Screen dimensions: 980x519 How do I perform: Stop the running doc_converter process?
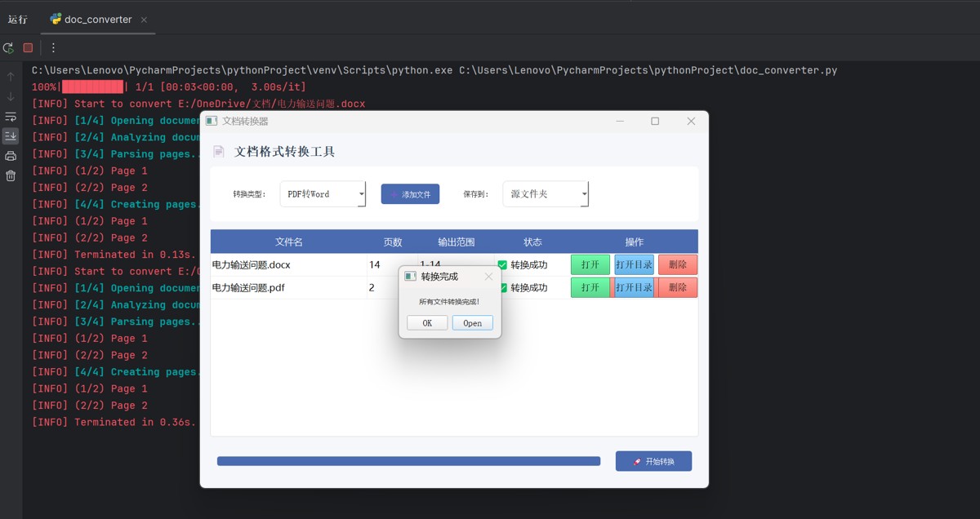(x=28, y=48)
